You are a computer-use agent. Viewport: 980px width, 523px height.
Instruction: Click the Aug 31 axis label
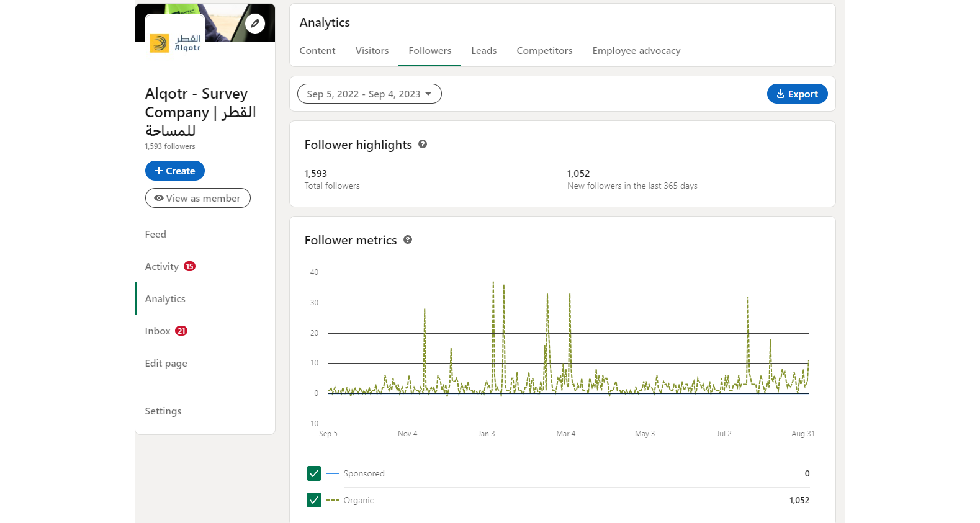[x=803, y=434]
